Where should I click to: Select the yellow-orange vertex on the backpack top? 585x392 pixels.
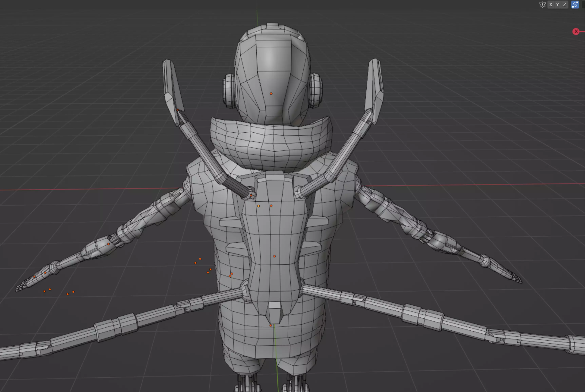pos(258,206)
